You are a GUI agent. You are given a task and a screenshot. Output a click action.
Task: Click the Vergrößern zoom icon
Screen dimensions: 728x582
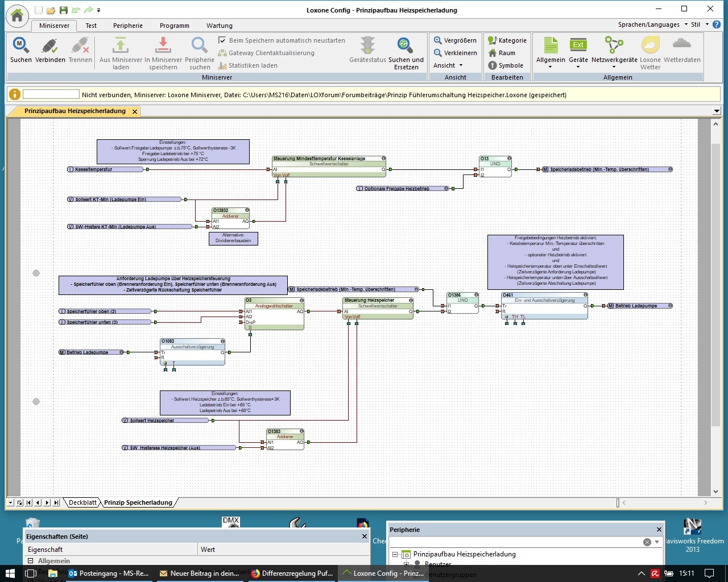tap(438, 40)
